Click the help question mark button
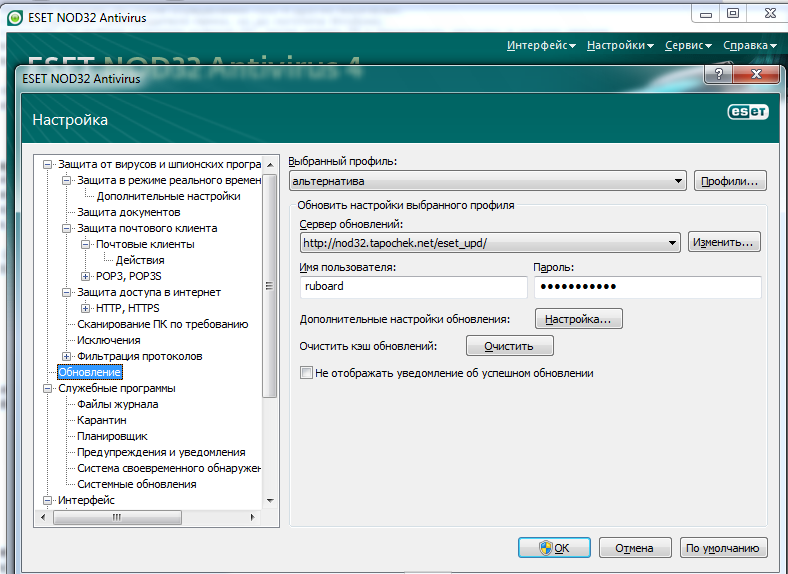The image size is (788, 574). 719,75
